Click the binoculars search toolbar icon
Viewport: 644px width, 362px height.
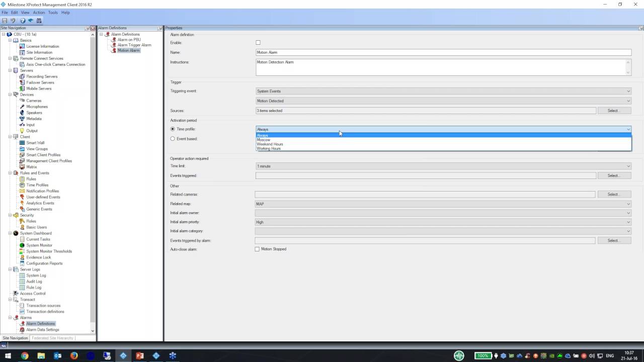point(39,21)
